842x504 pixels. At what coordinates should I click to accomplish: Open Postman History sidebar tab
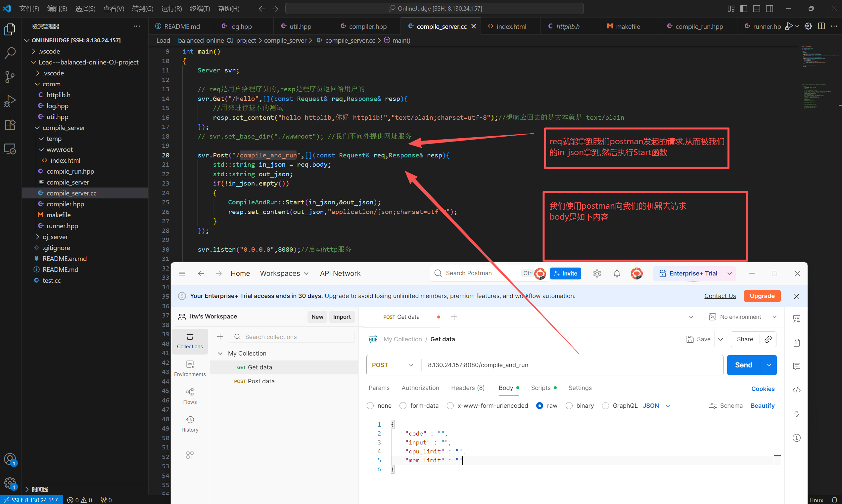(x=190, y=424)
